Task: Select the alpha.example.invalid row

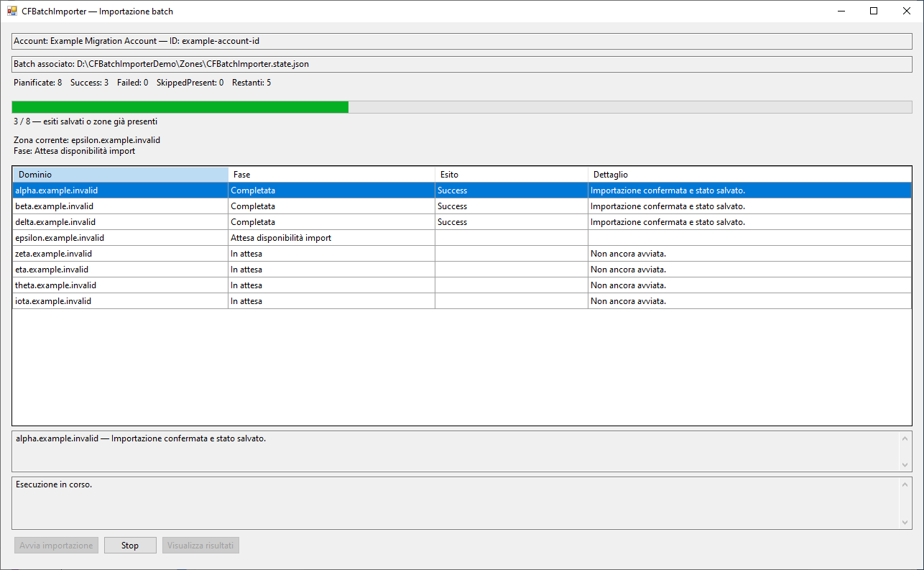Action: pos(462,190)
